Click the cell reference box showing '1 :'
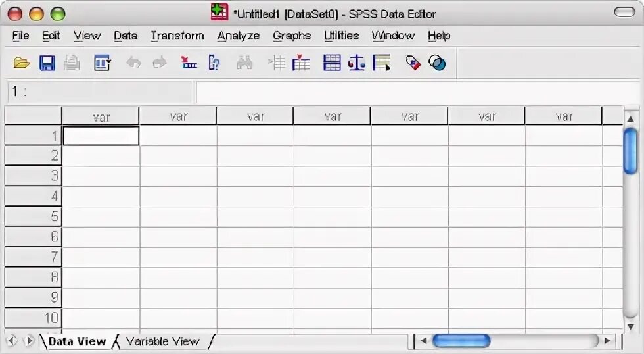The width and height of the screenshot is (644, 354). [x=99, y=91]
